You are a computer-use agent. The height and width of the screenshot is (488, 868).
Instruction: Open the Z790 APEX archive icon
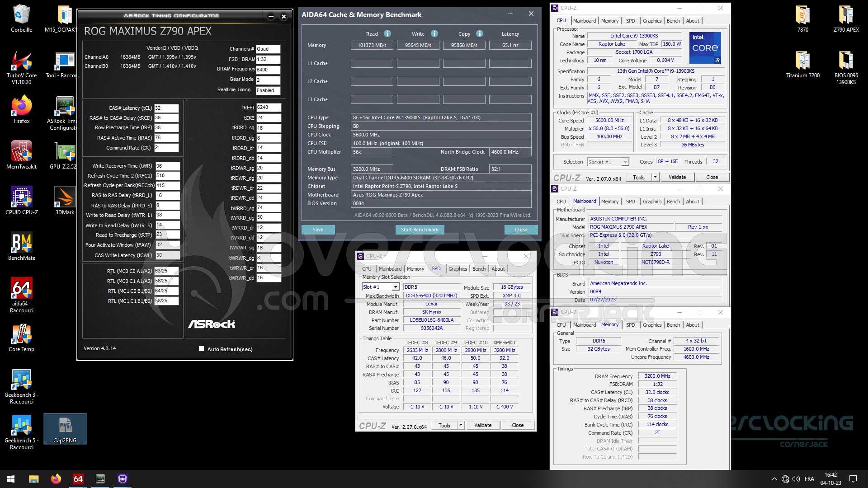[x=846, y=19]
